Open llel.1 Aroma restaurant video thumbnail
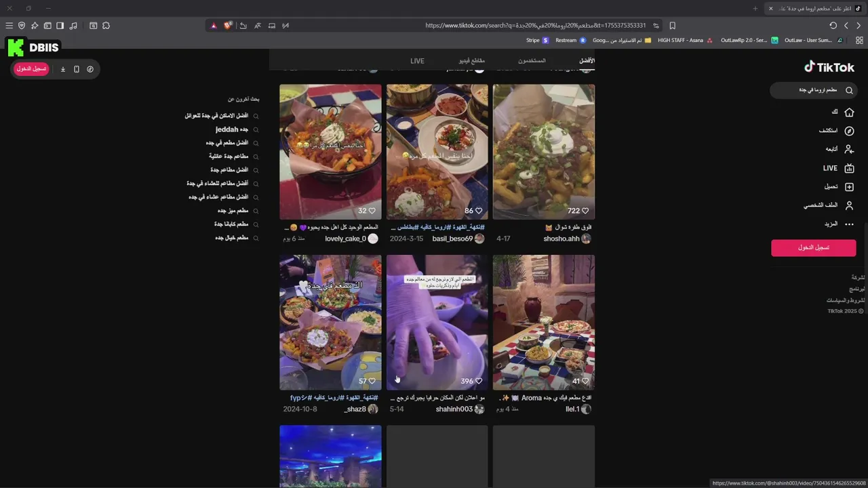 click(x=544, y=322)
